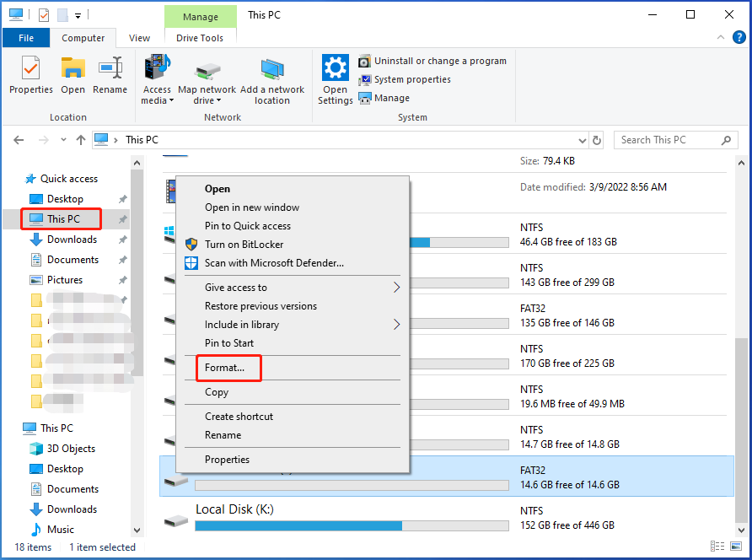Select the Local Disk (K:) drive
752x560 pixels.
click(x=447, y=517)
